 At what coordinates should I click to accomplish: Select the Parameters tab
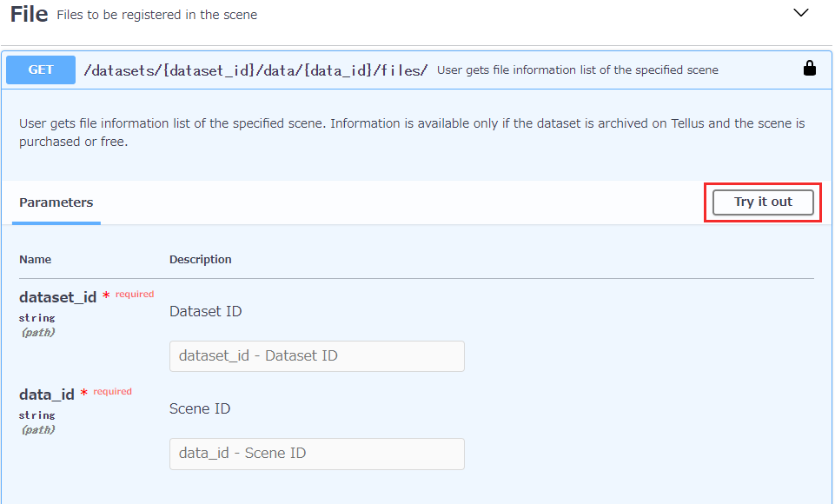56,202
